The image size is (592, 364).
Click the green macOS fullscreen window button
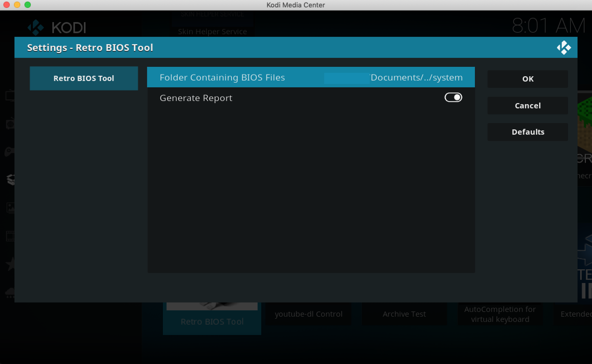pyautogui.click(x=28, y=5)
